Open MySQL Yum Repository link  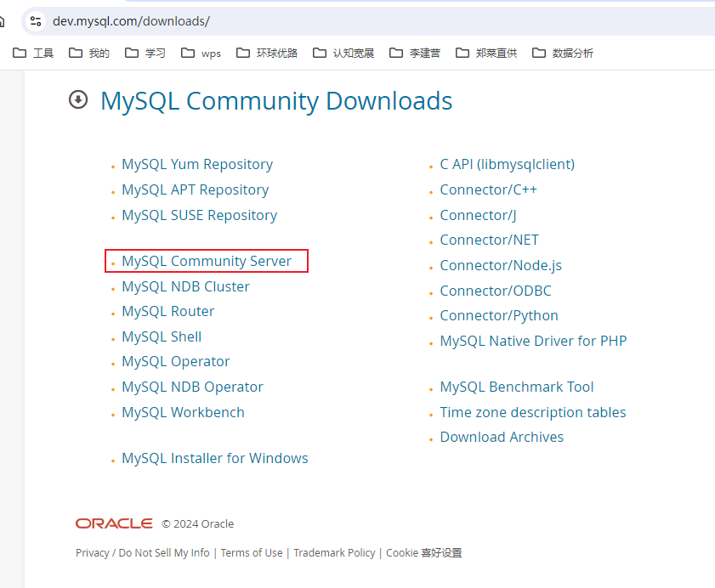point(197,164)
